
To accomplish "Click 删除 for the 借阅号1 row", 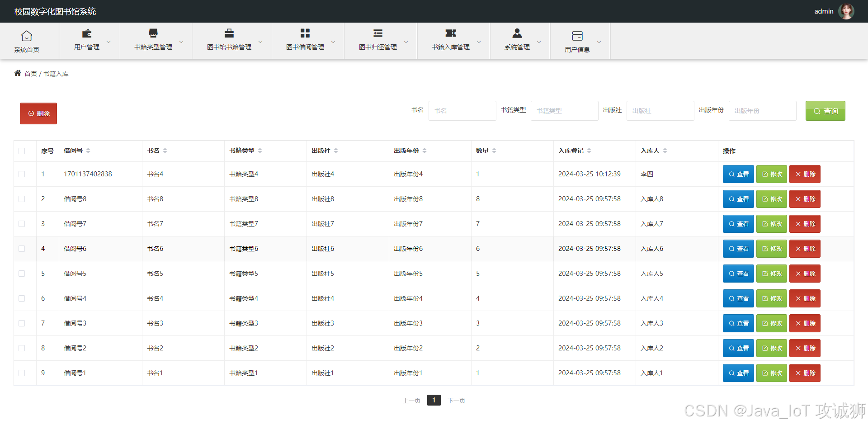I will coord(805,373).
